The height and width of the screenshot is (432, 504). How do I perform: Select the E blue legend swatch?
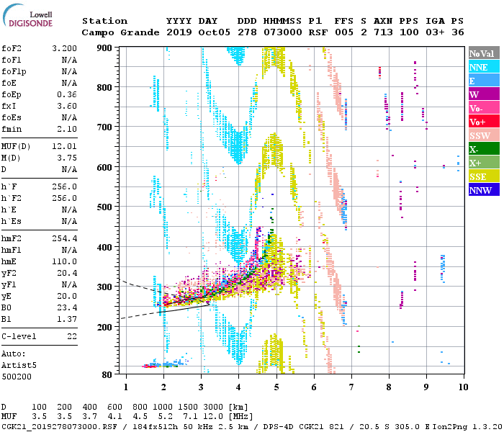(484, 81)
